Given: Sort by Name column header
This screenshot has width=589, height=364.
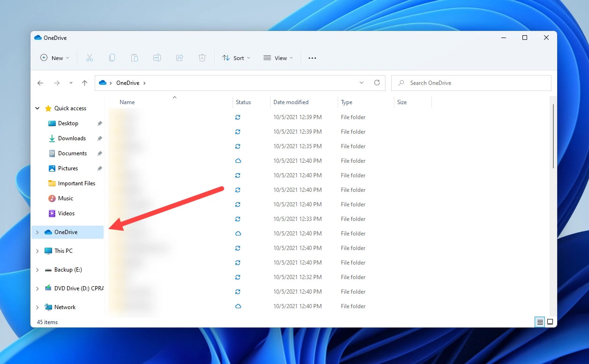Looking at the screenshot, I should [x=127, y=102].
